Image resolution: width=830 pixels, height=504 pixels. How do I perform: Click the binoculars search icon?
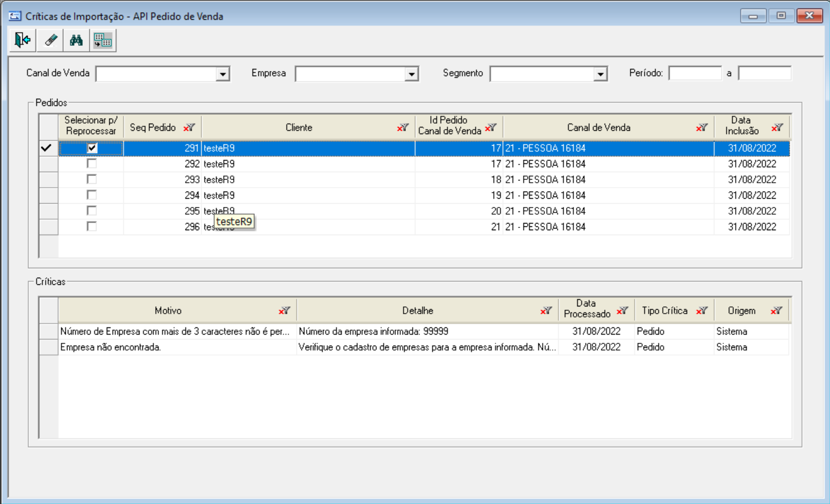pos(76,40)
